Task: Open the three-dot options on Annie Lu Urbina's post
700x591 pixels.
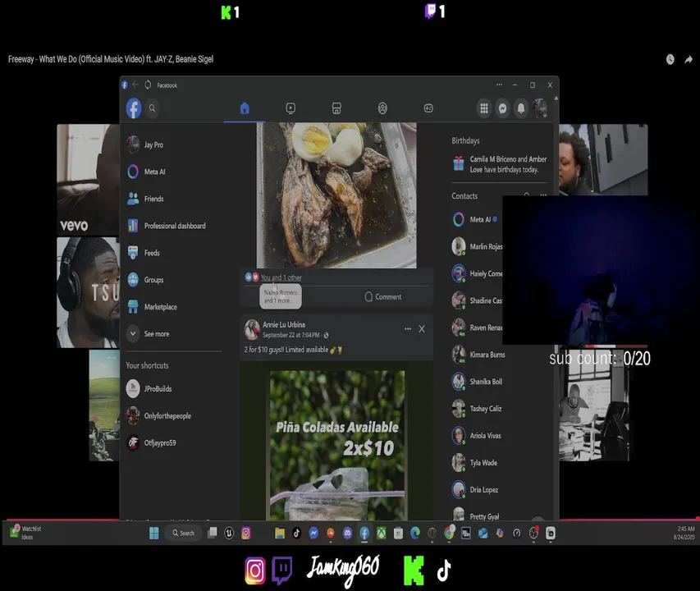Action: pos(408,329)
